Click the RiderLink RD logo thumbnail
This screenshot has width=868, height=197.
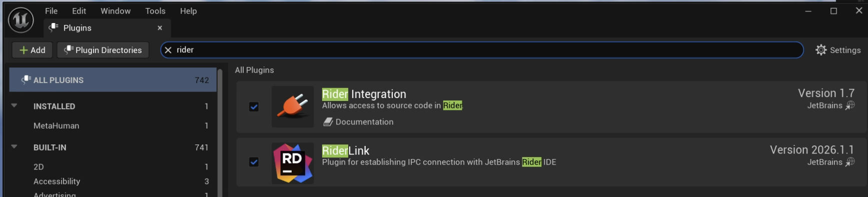[293, 163]
